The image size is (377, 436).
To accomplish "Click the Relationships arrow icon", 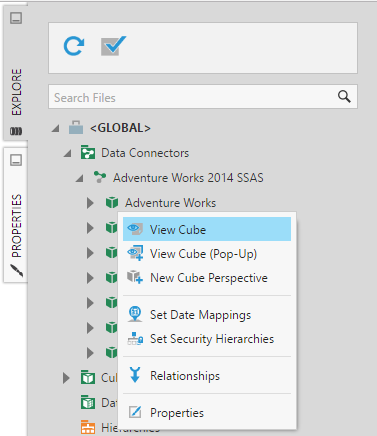I will 135,375.
